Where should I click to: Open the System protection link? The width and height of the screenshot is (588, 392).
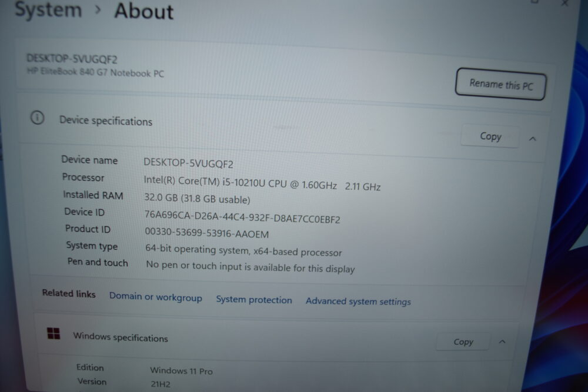pos(254,300)
